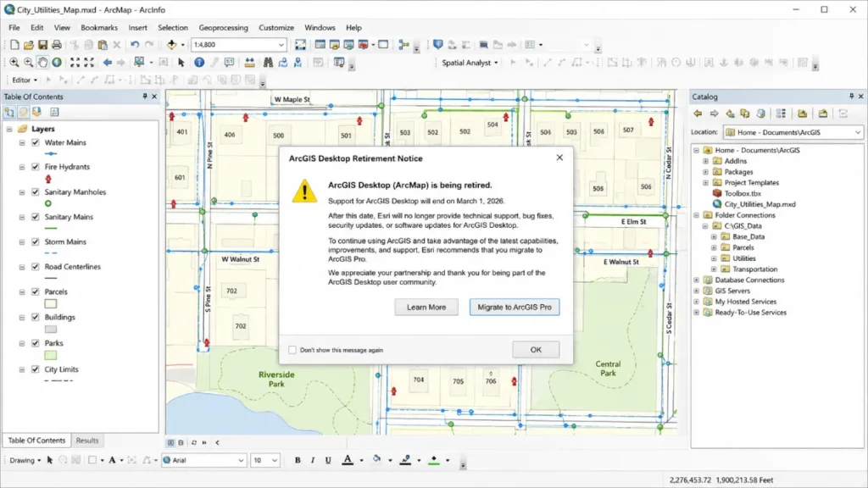Hide the Buildings layer
The width and height of the screenshot is (868, 488).
[x=36, y=317]
